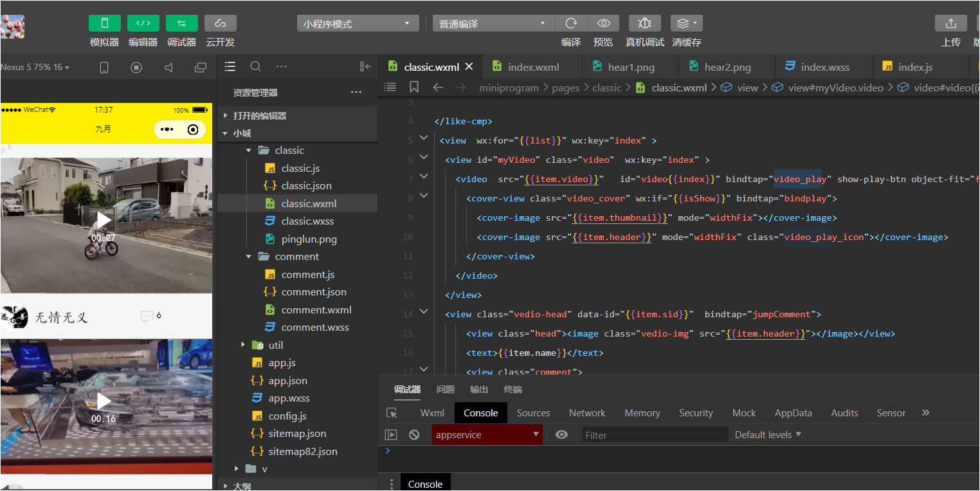Switch to the index.wxss editor tab
This screenshot has width=980, height=491.
point(824,67)
